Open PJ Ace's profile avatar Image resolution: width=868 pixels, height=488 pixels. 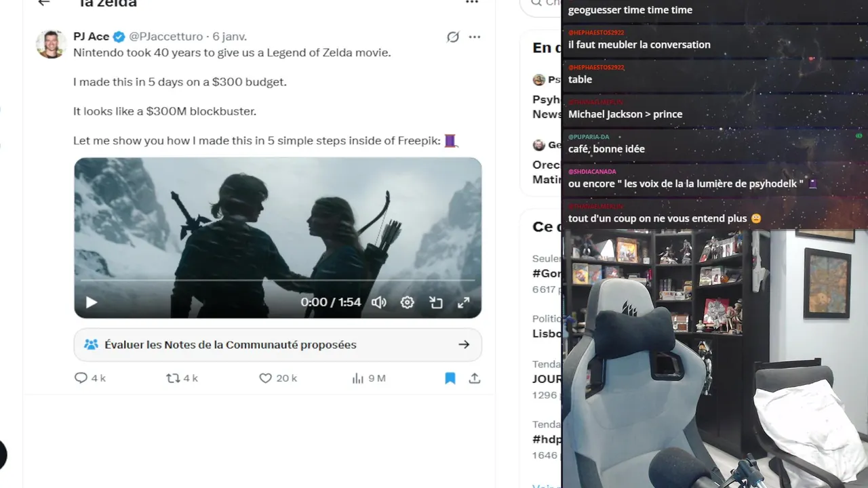[51, 44]
